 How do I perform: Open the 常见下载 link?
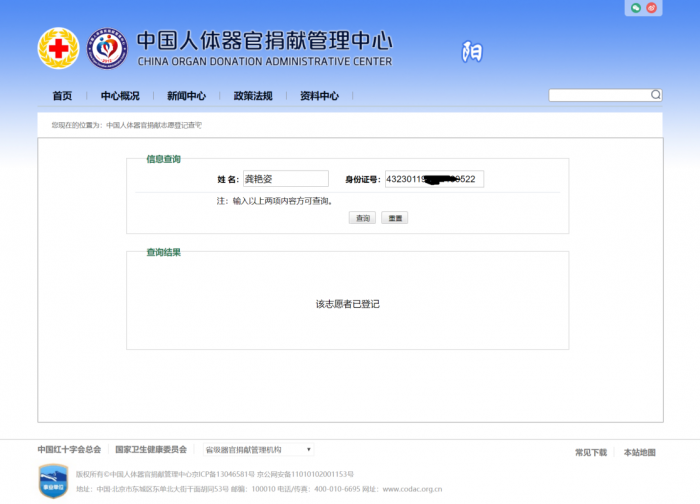click(591, 453)
